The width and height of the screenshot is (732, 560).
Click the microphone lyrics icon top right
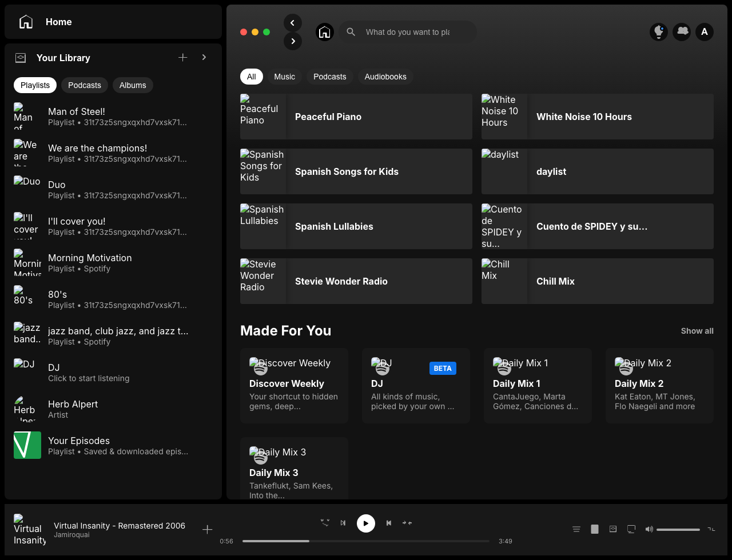[x=659, y=32]
